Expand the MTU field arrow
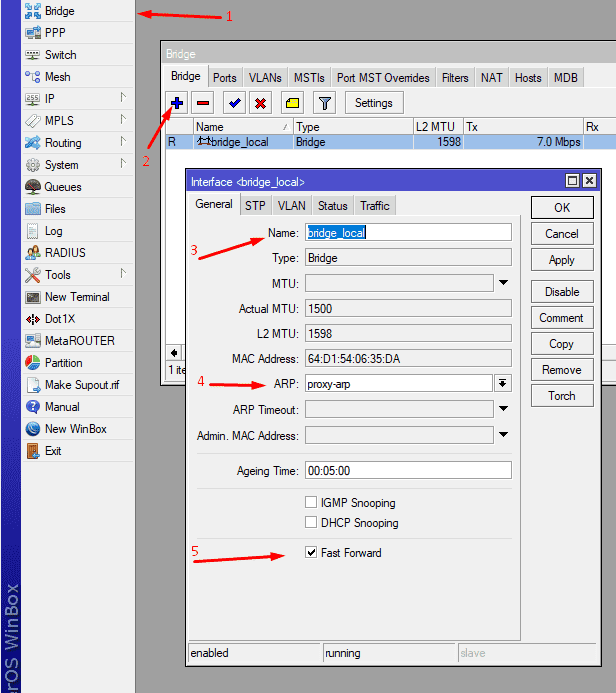The image size is (616, 693). 503,283
